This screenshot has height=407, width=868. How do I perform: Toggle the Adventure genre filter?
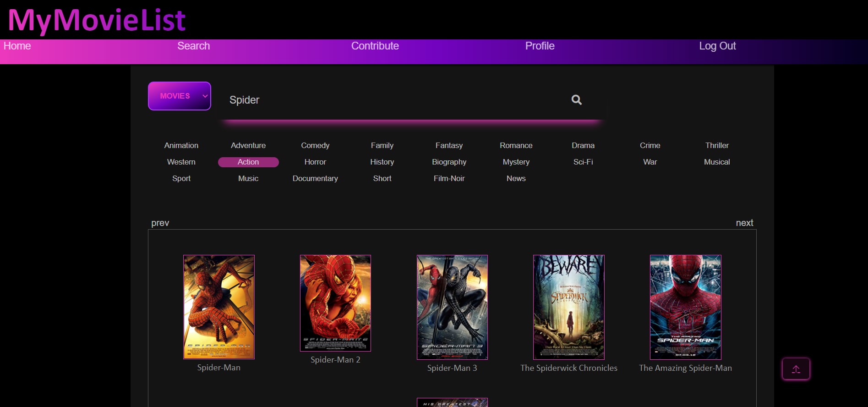(248, 145)
